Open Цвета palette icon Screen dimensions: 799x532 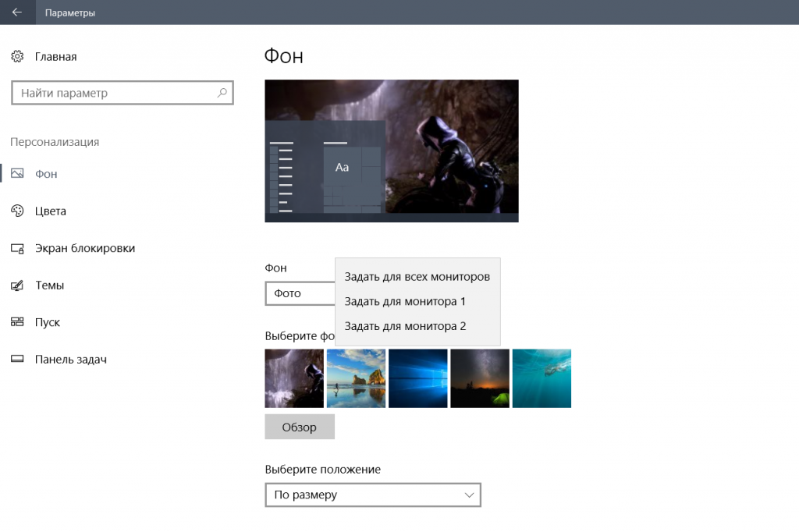click(x=17, y=211)
